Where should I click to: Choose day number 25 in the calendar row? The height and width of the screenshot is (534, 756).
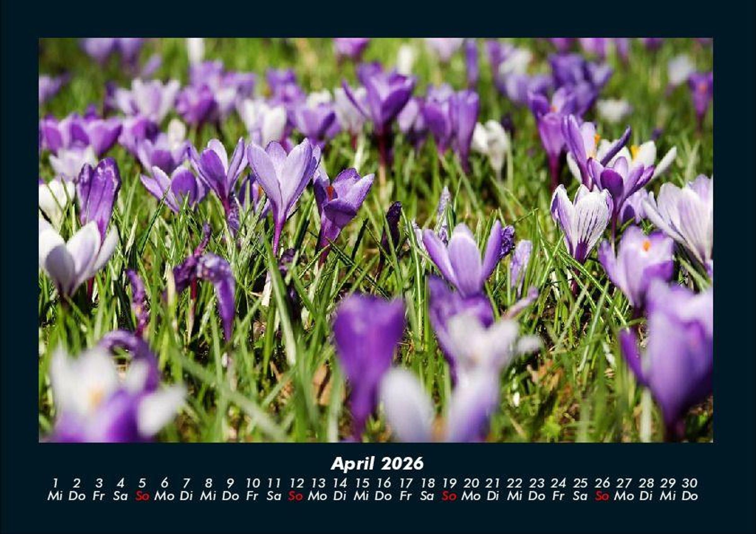[x=581, y=483]
